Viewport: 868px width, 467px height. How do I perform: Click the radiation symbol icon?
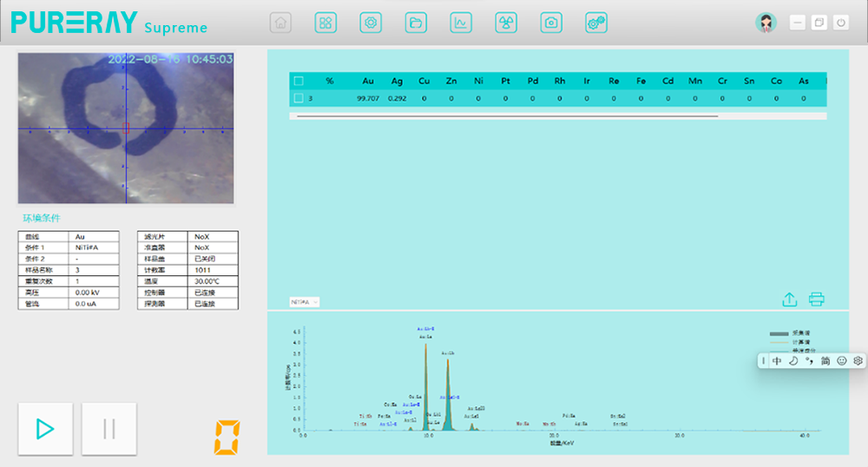click(x=506, y=23)
